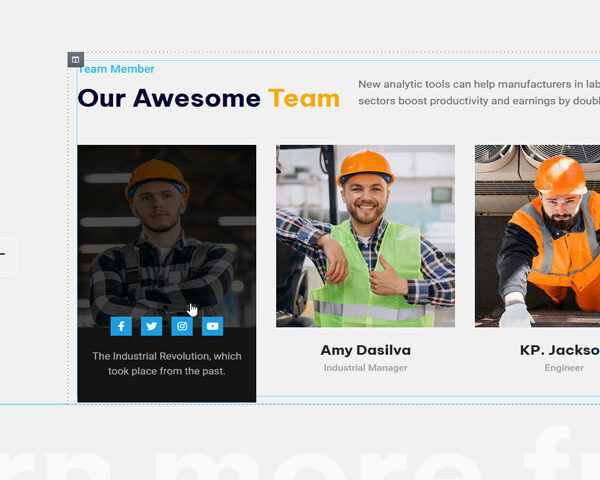Screen dimensions: 600x480
Task: Select the photo above Amy Dasilva
Action: click(365, 236)
